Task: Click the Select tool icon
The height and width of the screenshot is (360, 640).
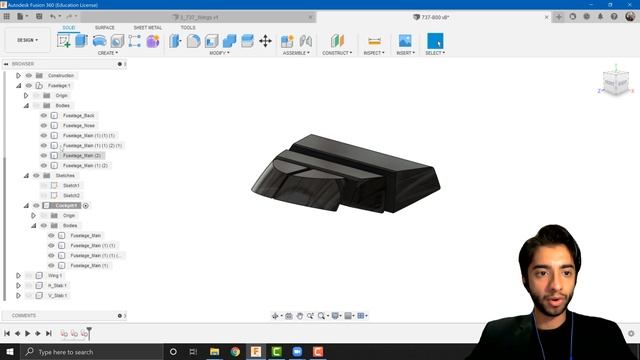Action: pos(435,41)
